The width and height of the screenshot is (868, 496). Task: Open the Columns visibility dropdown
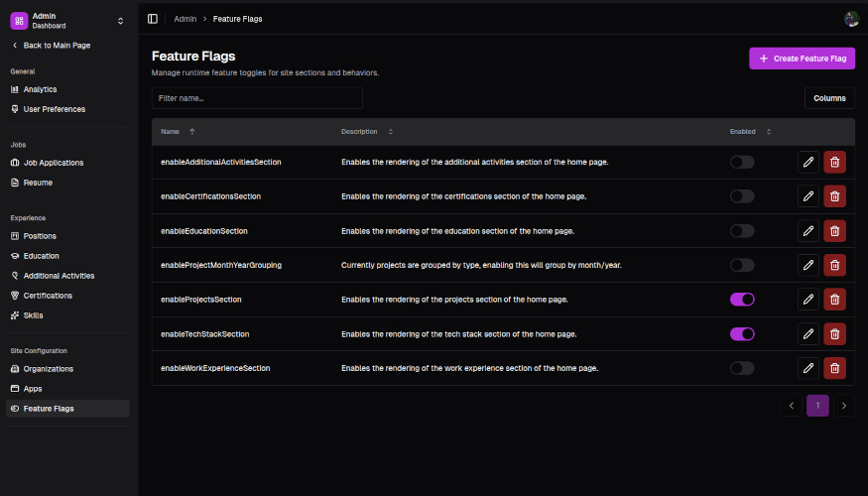click(829, 98)
